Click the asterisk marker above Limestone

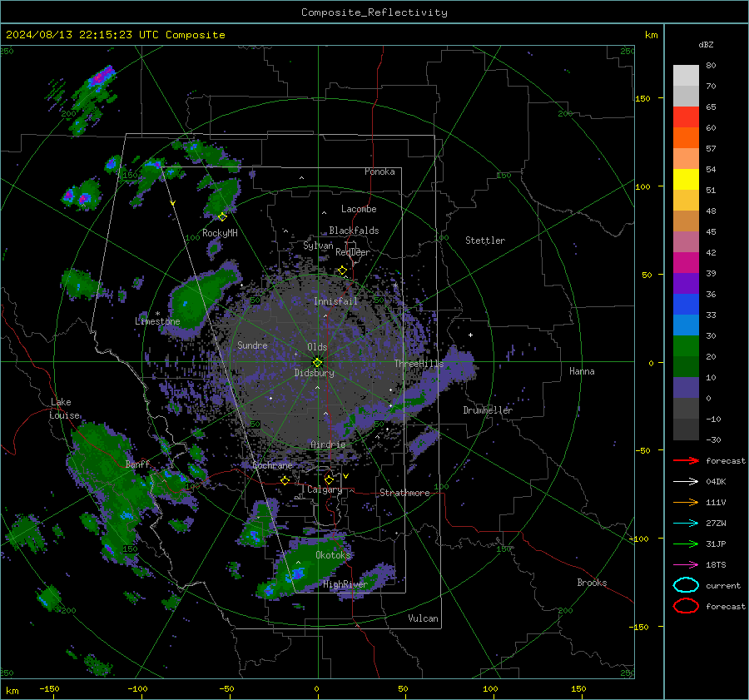[157, 314]
